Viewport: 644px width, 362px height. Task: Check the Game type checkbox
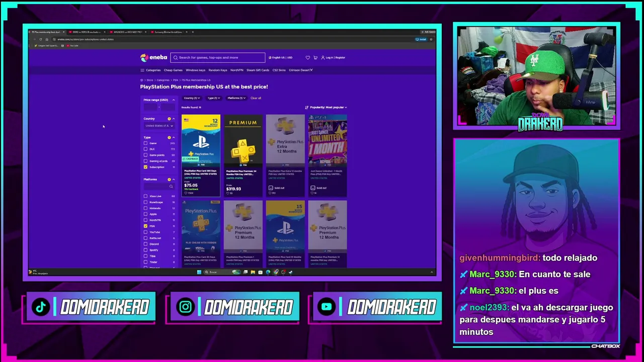(x=146, y=143)
